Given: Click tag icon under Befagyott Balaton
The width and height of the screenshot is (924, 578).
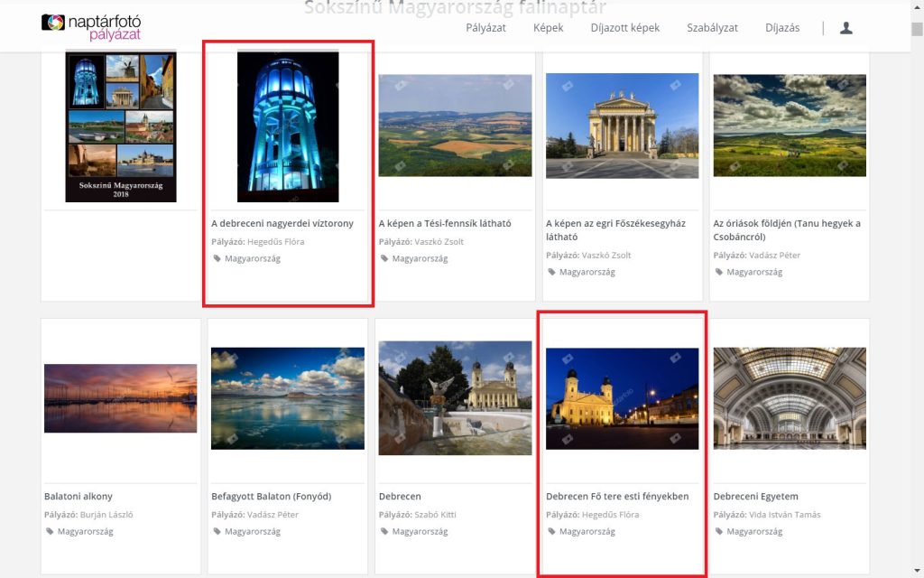Looking at the screenshot, I should [217, 532].
